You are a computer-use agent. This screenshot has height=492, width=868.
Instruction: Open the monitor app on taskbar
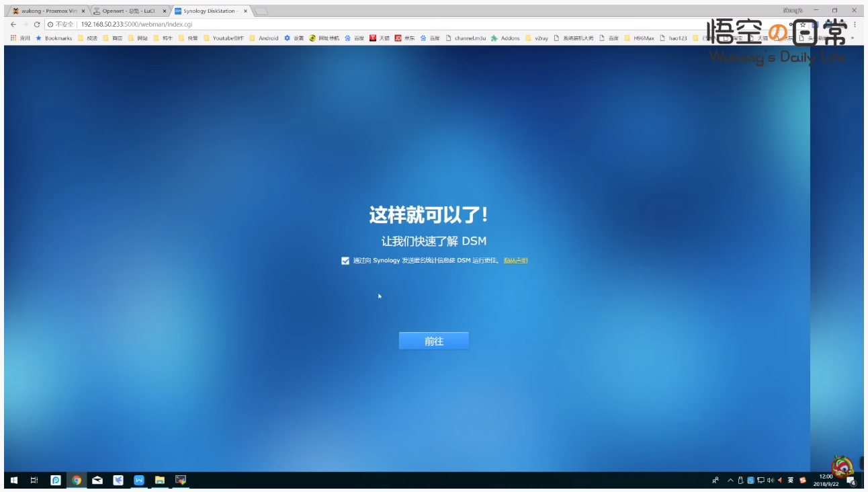click(x=181, y=480)
